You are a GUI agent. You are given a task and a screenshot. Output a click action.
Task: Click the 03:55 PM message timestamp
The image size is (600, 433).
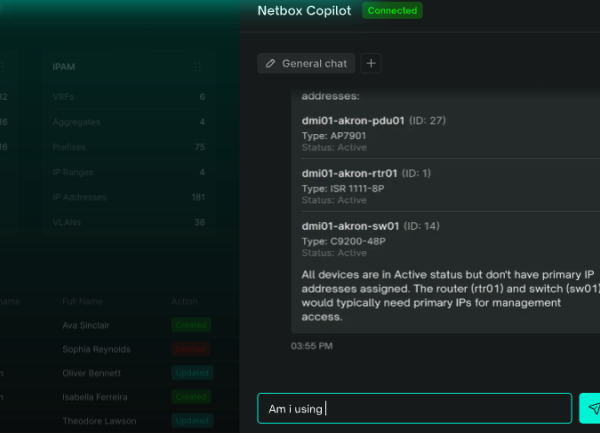click(311, 346)
